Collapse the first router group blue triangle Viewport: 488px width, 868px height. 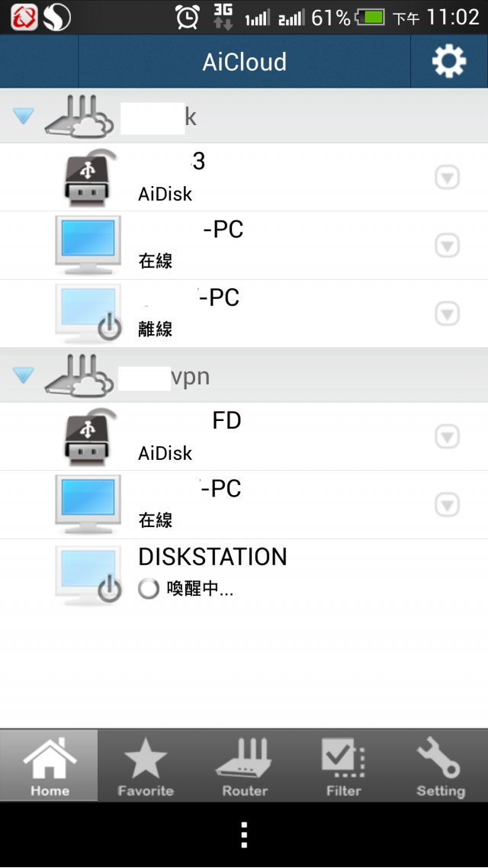click(24, 116)
